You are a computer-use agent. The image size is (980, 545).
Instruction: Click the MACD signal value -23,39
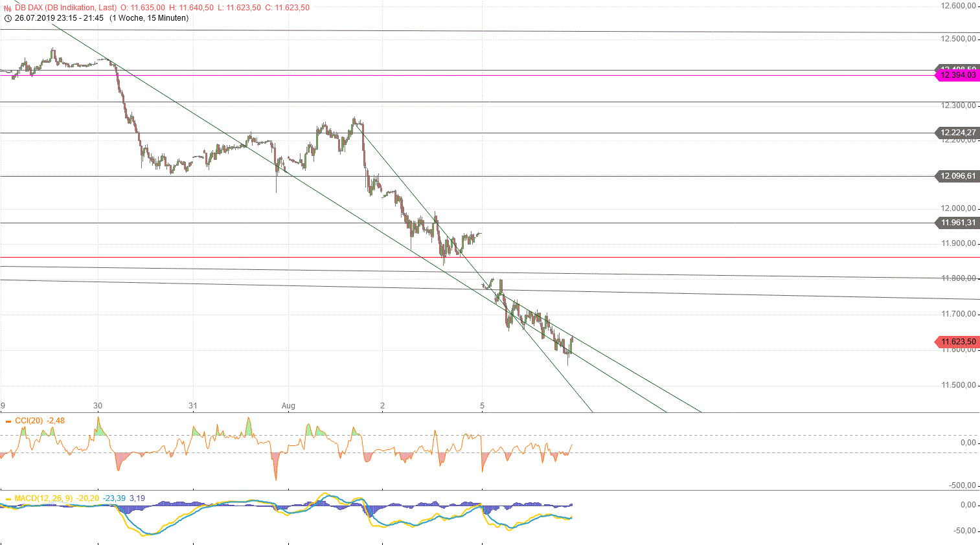tap(115, 498)
